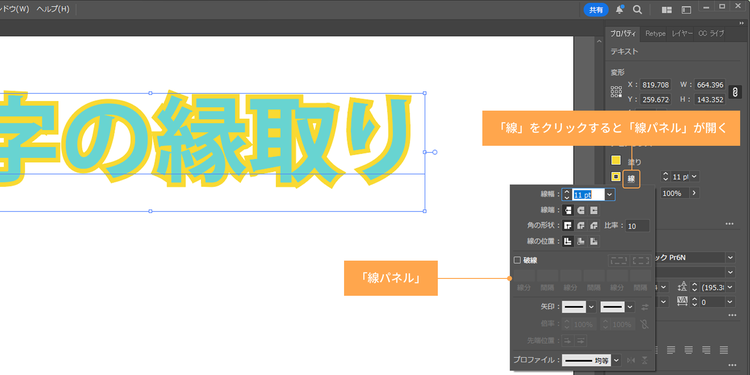Flip the width profile horizontally
This screenshot has height=375, width=750.
pyautogui.click(x=632, y=360)
